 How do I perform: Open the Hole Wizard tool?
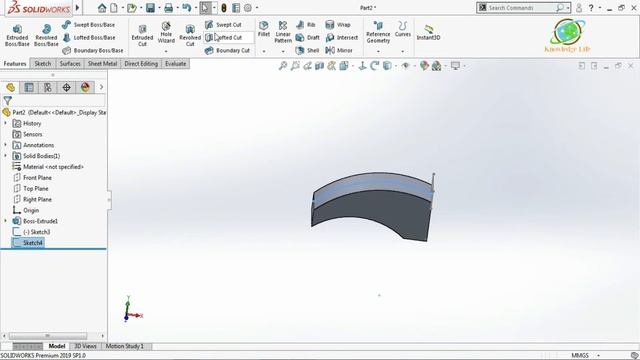coord(166,33)
